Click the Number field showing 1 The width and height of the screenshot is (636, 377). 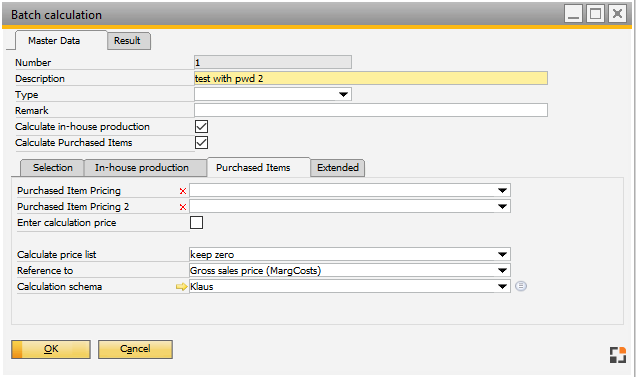273,62
